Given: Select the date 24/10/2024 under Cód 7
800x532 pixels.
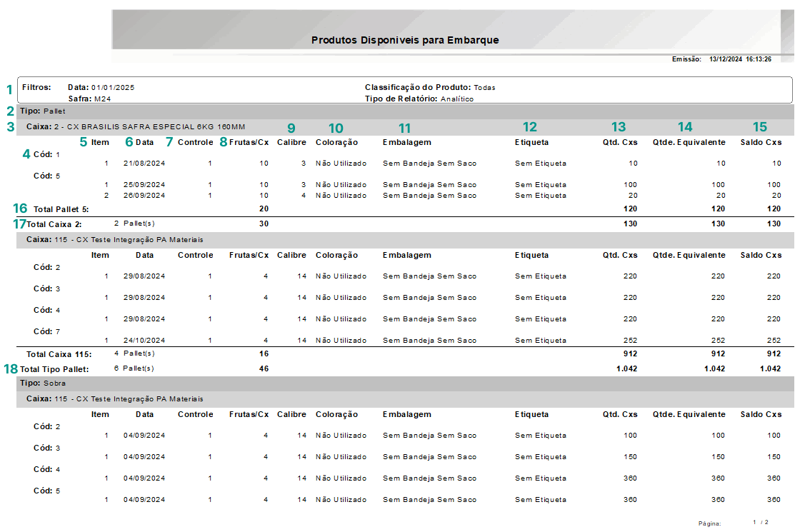Looking at the screenshot, I should coord(144,341).
